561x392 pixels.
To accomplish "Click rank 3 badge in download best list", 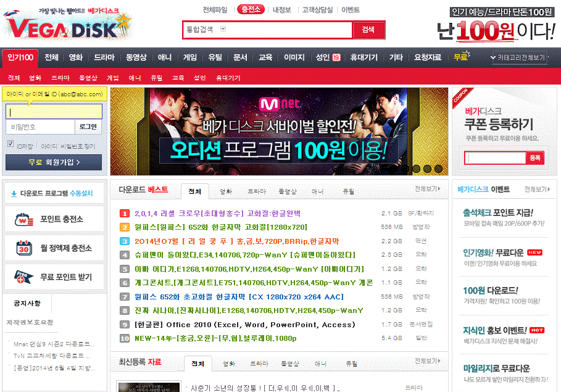I will pyautogui.click(x=125, y=241).
